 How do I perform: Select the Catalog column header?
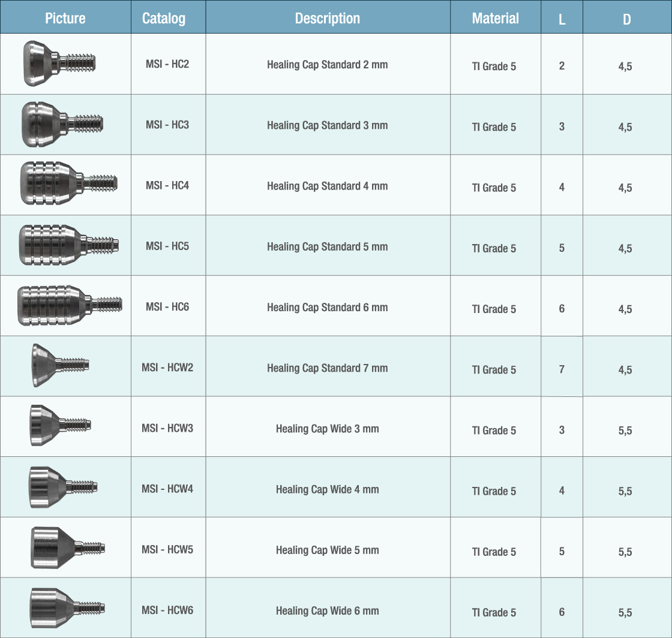tap(164, 18)
